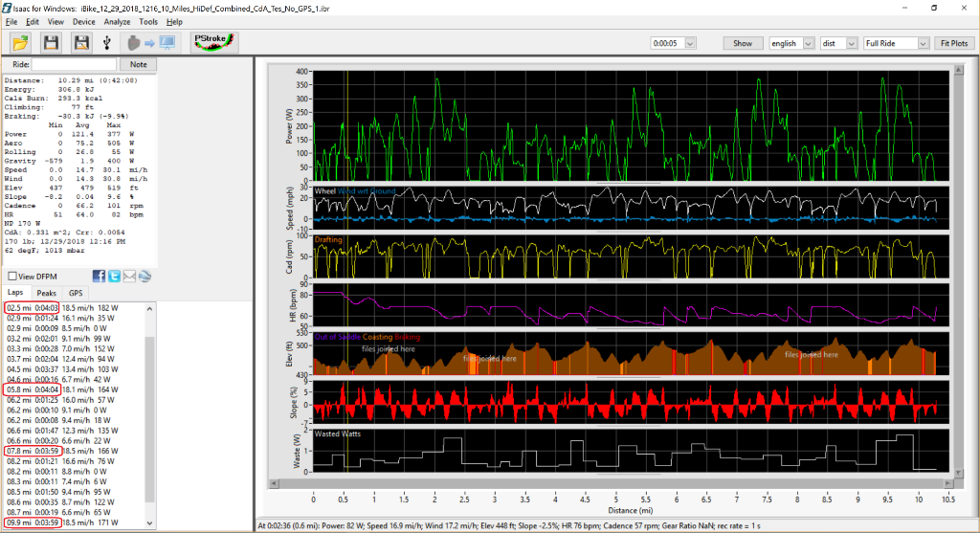This screenshot has width=980, height=533.
Task: Click the USB connection icon
Action: click(108, 43)
